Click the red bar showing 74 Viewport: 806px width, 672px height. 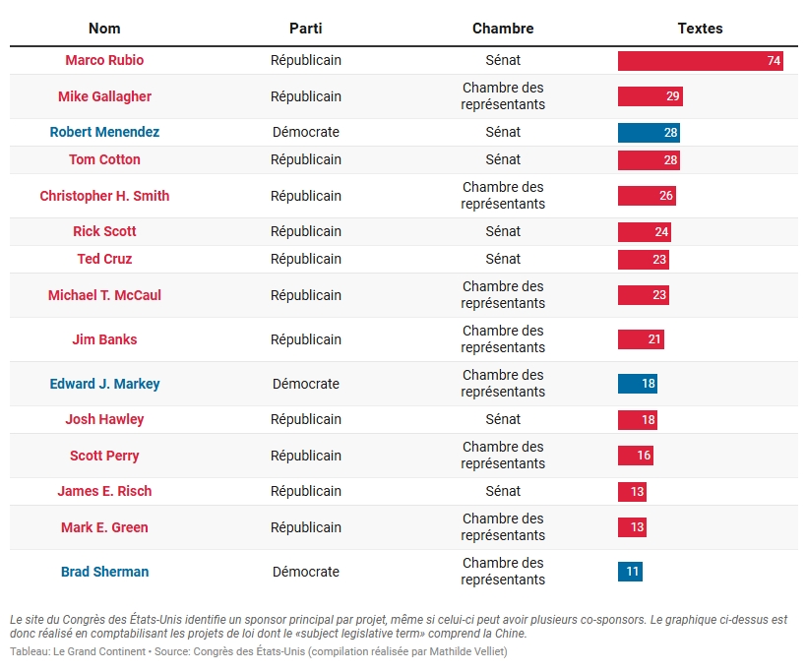700,61
